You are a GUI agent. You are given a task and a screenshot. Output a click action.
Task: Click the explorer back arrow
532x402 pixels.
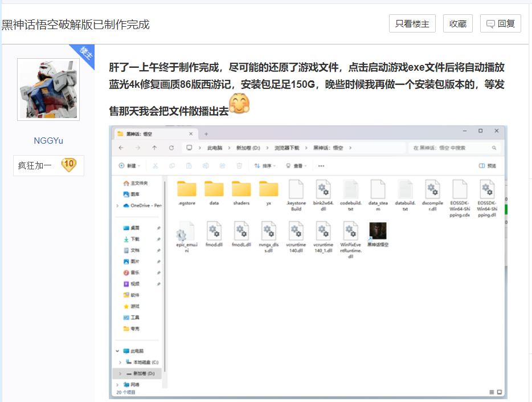(121, 148)
